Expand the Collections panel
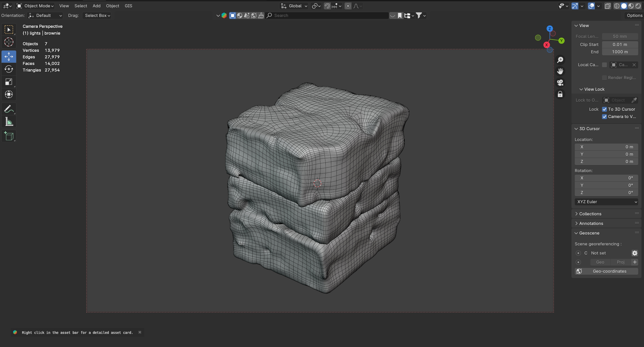This screenshot has height=347, width=644. click(x=590, y=214)
